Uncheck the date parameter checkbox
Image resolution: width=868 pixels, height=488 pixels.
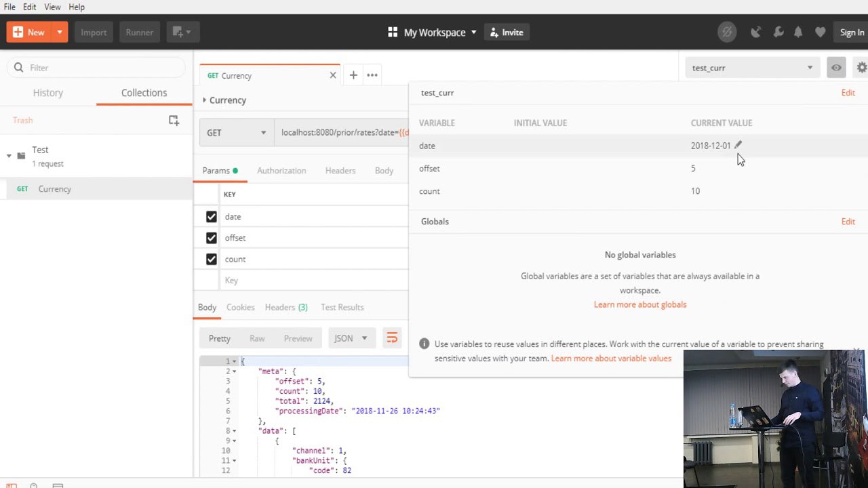click(212, 217)
